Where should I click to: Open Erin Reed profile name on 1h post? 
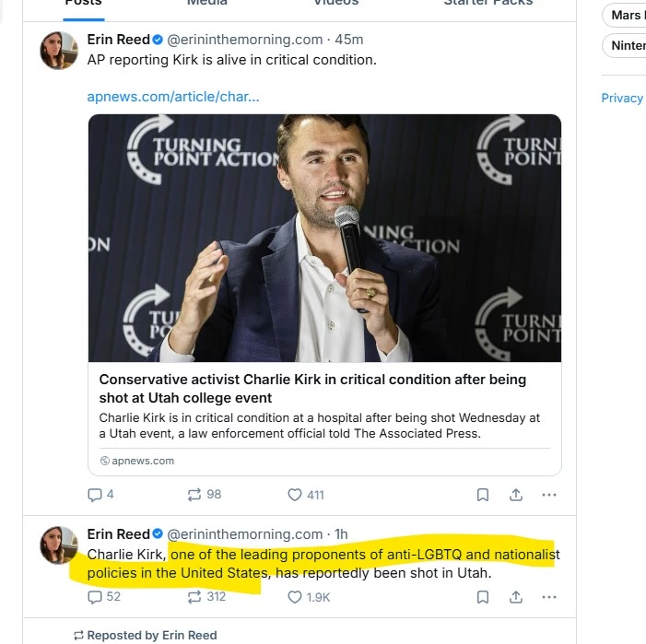click(x=118, y=533)
